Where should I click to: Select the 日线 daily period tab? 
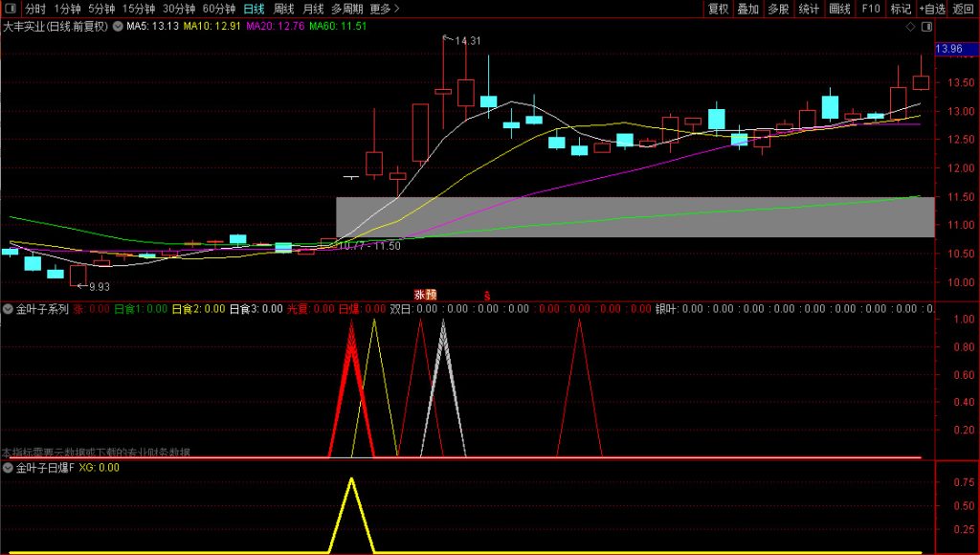coord(254,9)
